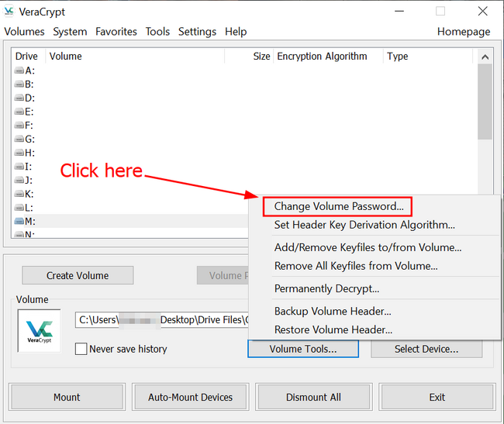Click the Encryption Algorithm column header
Image resolution: width=504 pixels, height=424 pixels.
point(328,57)
